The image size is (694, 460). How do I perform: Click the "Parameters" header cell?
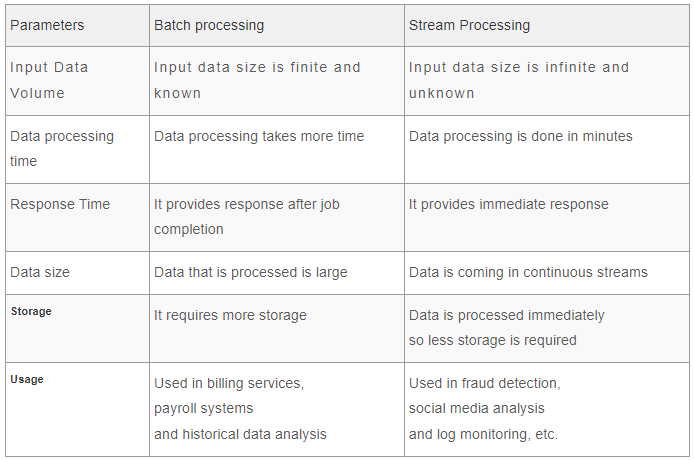pyautogui.click(x=48, y=25)
